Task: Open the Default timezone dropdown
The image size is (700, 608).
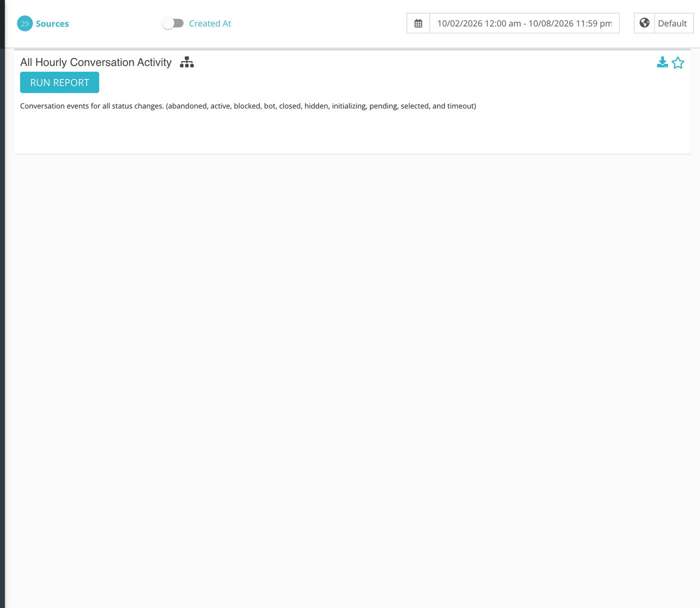Action: (x=673, y=23)
